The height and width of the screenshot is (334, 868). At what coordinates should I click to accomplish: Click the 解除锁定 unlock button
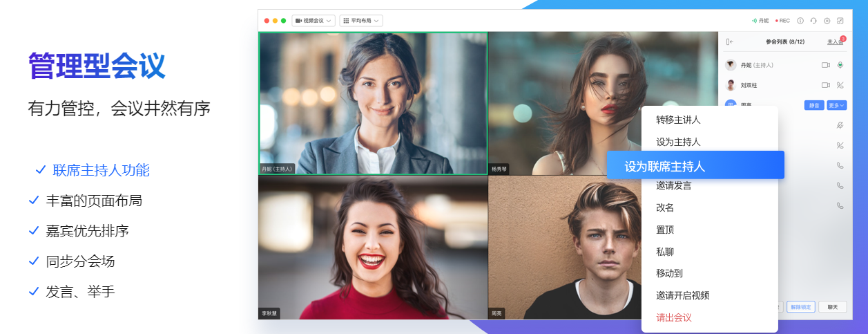tap(801, 307)
